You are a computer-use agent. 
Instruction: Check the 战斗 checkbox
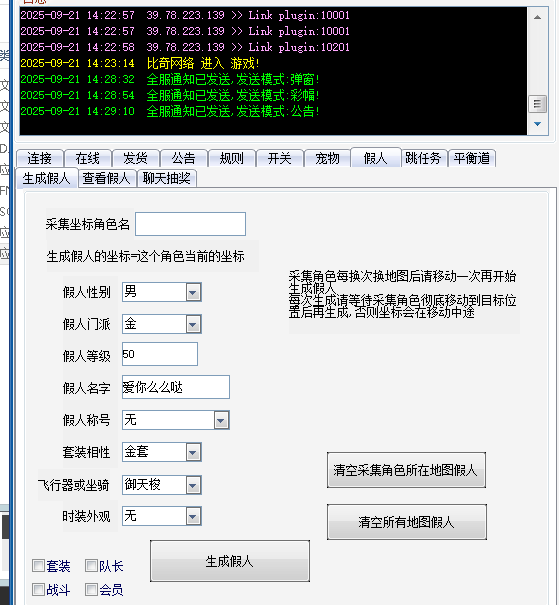click(x=38, y=590)
